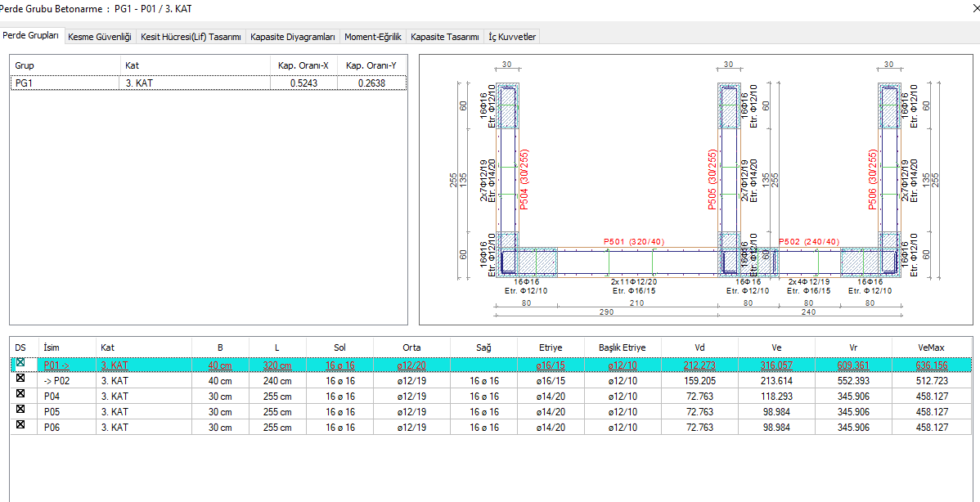The image size is (980, 502).
Task: Click the Vd column header
Action: [699, 346]
